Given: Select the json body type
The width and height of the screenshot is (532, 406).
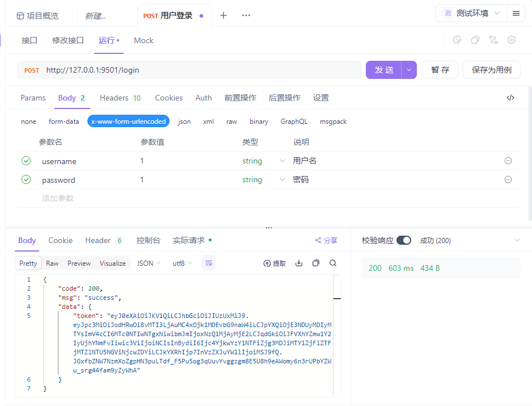Looking at the screenshot, I should (x=184, y=122).
